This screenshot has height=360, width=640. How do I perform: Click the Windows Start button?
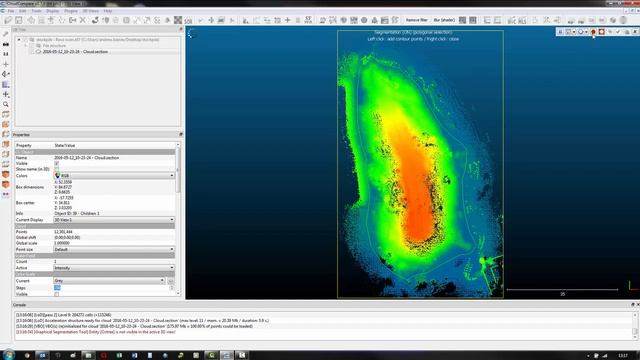pos(9,355)
